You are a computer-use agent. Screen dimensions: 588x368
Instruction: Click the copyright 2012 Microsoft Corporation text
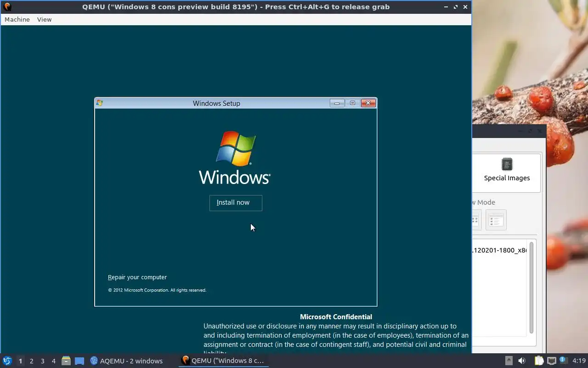pos(157,290)
